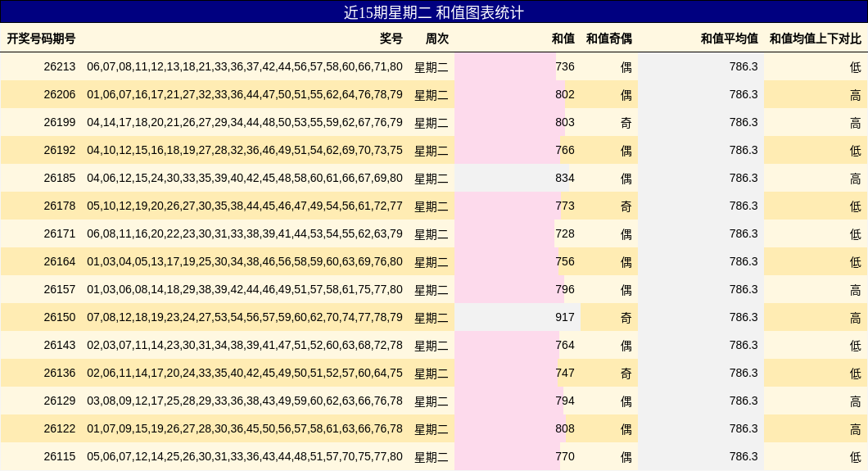Image resolution: width=868 pixels, height=471 pixels.
Task: Click the 高 comparison cell in row 26206
Action: click(855, 95)
